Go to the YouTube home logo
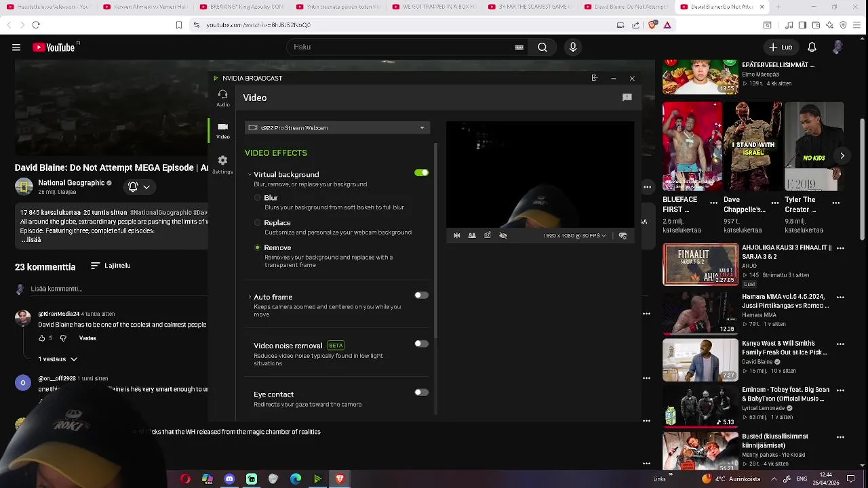The height and width of the screenshot is (488, 868). point(54,47)
